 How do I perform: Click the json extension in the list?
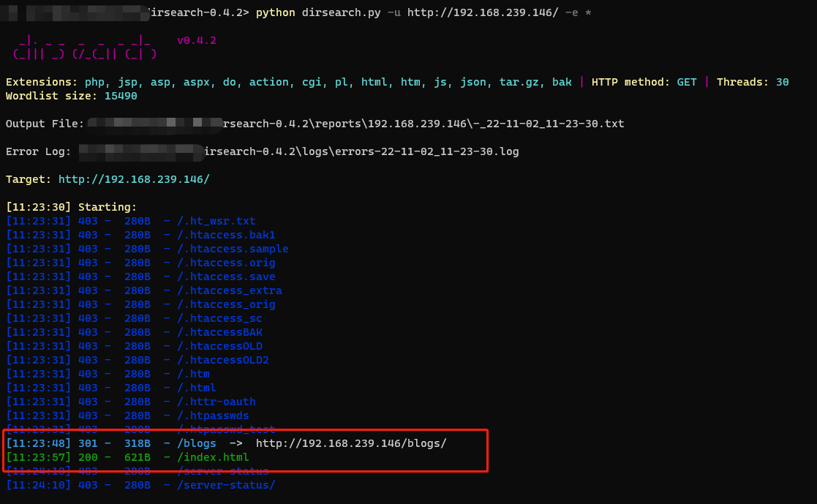coord(473,83)
